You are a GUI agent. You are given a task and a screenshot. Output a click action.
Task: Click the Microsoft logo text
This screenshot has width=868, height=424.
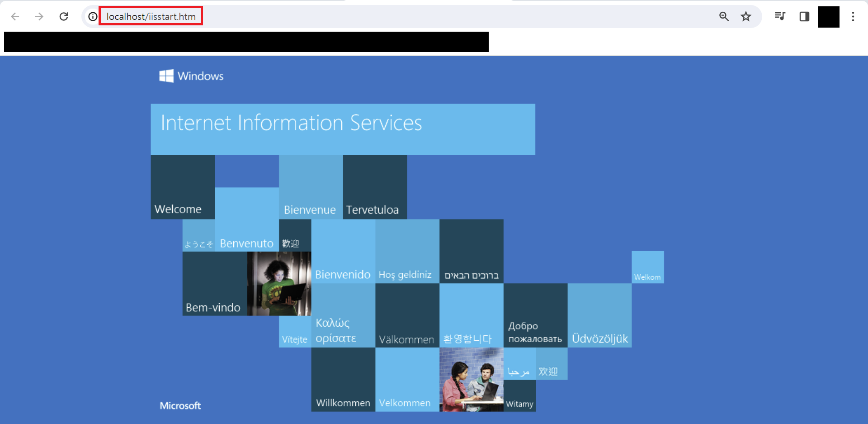(x=180, y=405)
